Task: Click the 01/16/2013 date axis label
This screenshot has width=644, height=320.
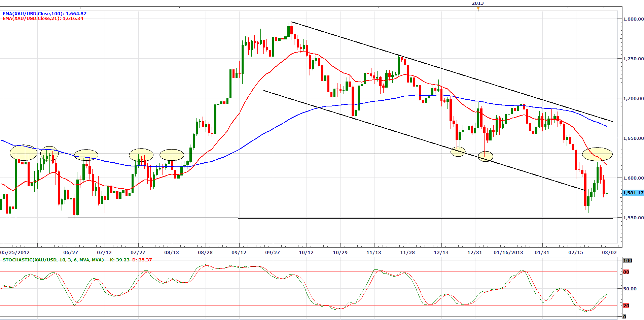Action: coord(508,252)
